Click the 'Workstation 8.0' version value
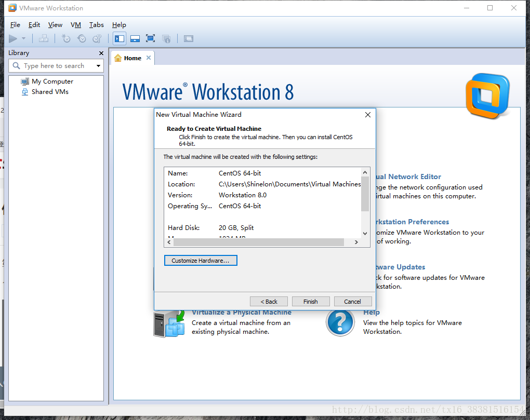The width and height of the screenshot is (530, 420). [242, 195]
